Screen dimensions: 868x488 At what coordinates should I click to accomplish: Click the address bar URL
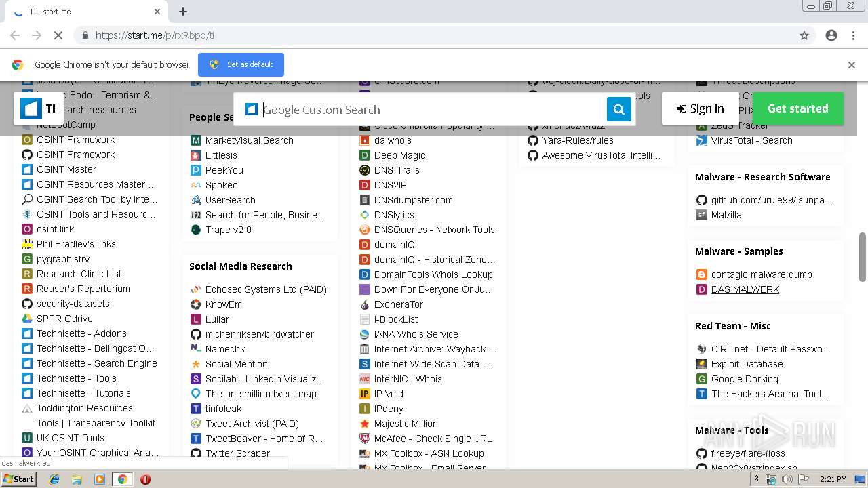[x=155, y=35]
